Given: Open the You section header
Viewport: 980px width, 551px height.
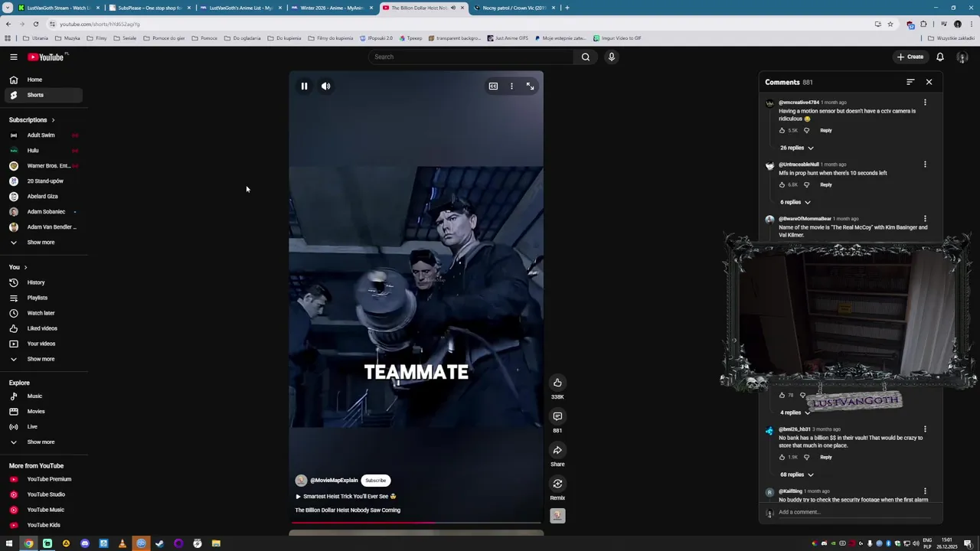Looking at the screenshot, I should pos(18,267).
